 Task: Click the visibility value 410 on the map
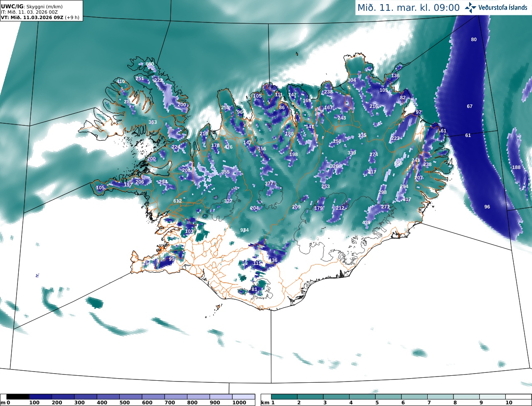[x=121, y=81]
